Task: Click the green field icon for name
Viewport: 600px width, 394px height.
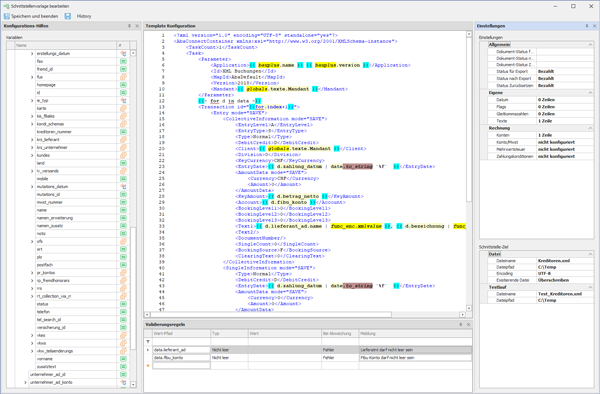Action: (x=123, y=210)
